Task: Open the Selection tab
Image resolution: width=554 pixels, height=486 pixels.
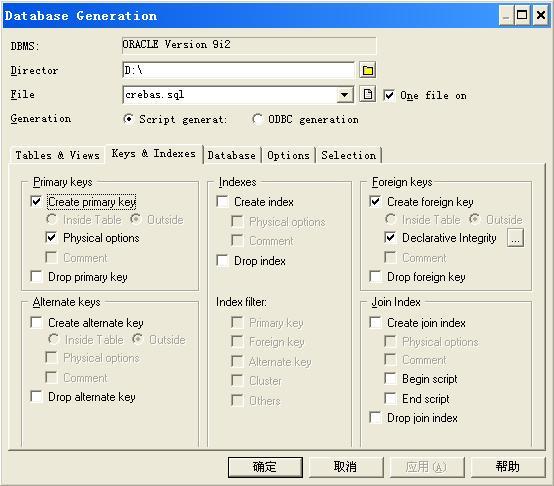Action: pyautogui.click(x=349, y=155)
